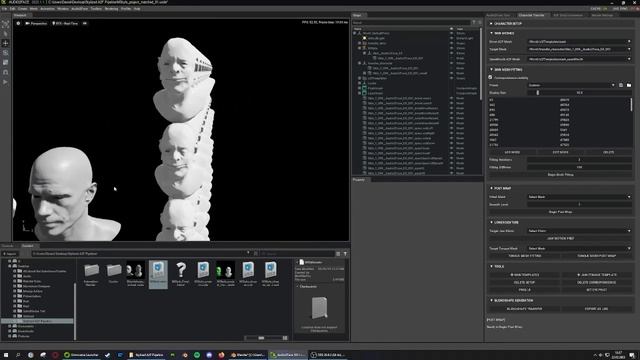640x360 pixels.
Task: Collapse the Blendshape Generation section
Action: (511, 300)
